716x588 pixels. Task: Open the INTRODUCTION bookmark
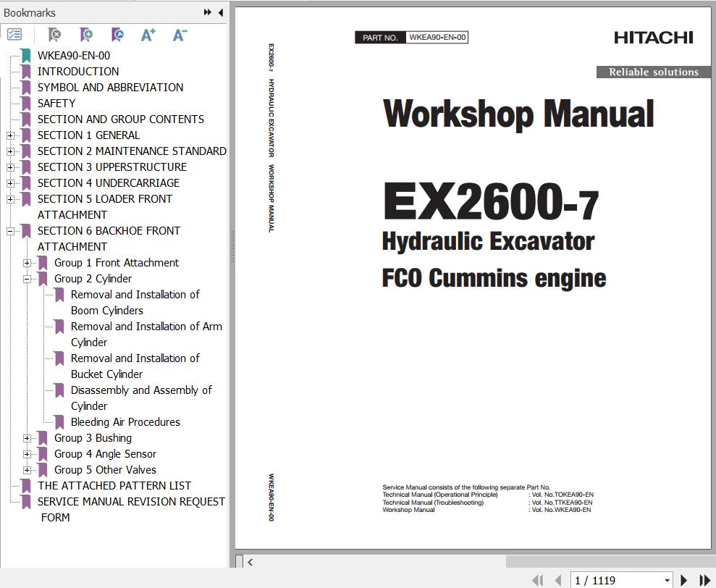click(x=78, y=72)
